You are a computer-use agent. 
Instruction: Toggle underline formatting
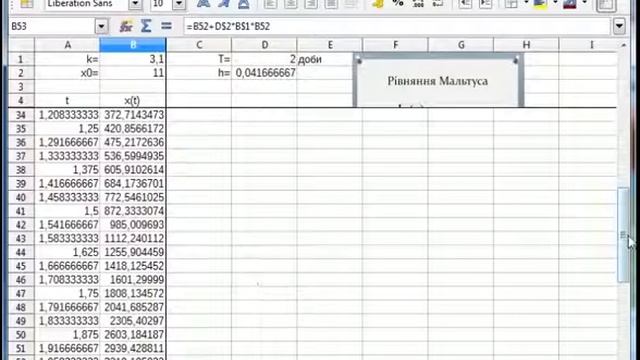(x=244, y=4)
